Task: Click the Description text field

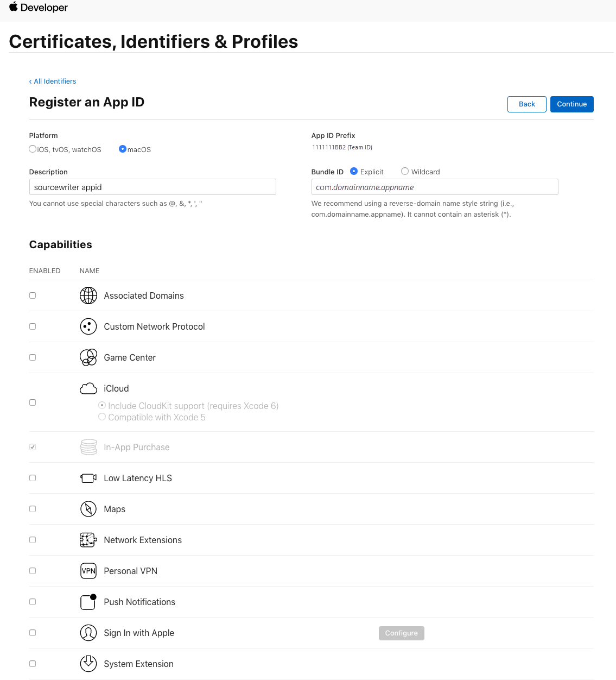Action: point(153,187)
